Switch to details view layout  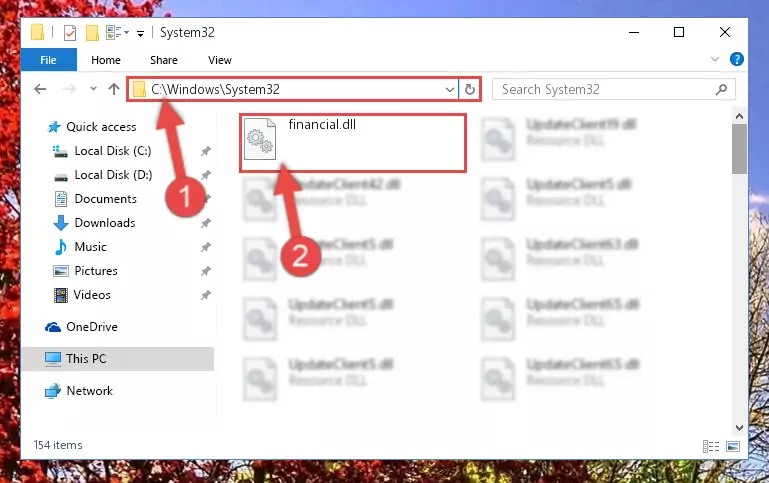point(711,446)
